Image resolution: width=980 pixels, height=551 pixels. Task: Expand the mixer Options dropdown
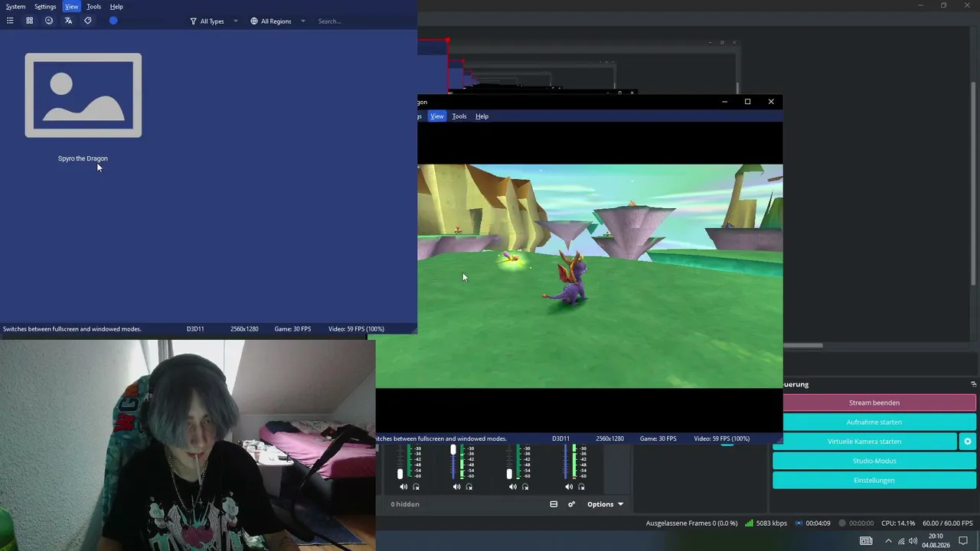coord(605,504)
